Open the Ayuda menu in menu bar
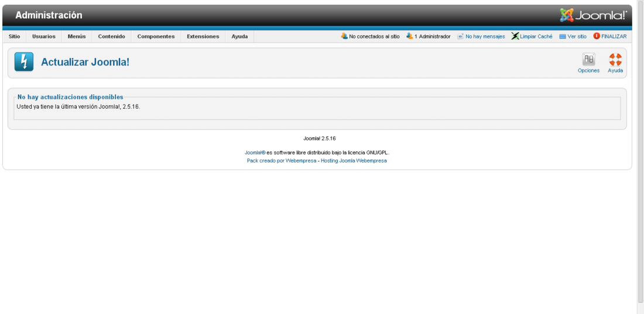Screen dimensions: 644x314 239,36
